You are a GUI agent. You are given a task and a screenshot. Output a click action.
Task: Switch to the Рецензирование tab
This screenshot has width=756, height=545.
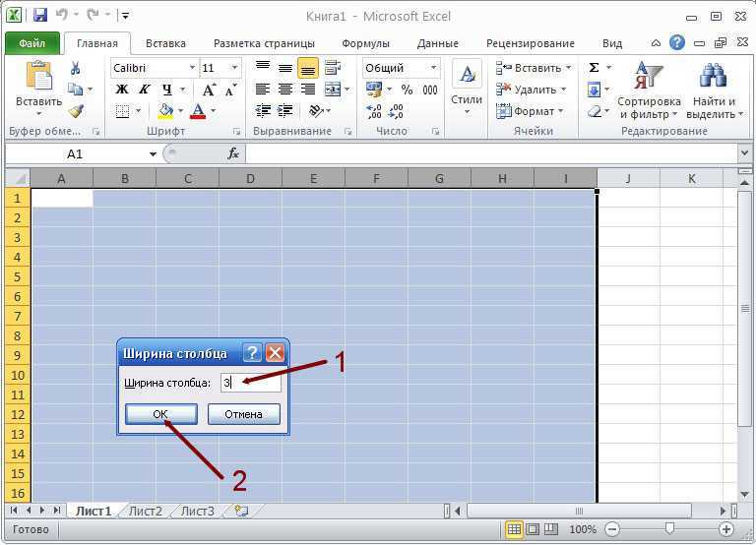click(531, 43)
